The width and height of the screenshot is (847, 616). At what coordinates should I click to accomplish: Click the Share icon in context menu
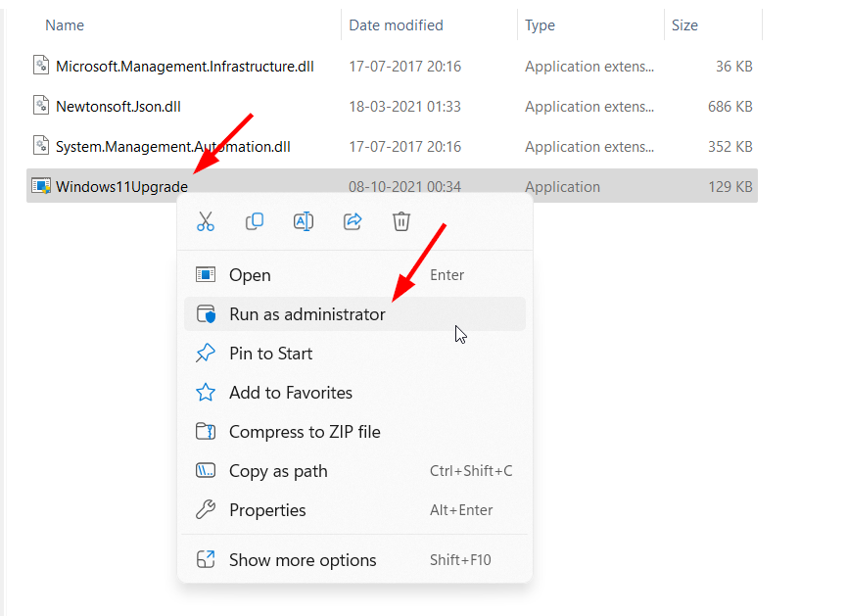coord(353,221)
